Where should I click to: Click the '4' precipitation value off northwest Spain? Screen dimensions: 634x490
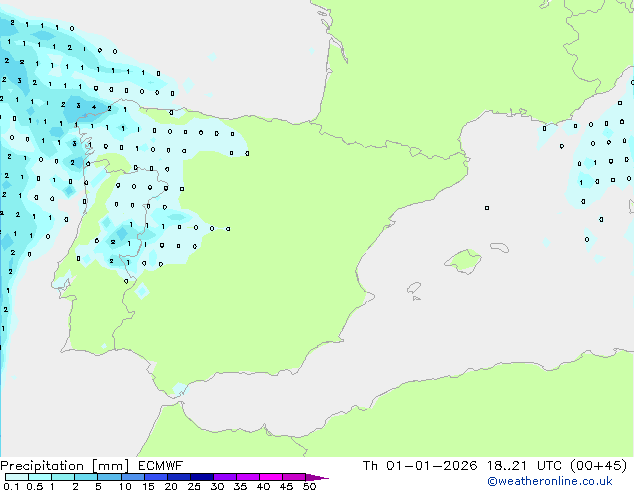pyautogui.click(x=94, y=107)
